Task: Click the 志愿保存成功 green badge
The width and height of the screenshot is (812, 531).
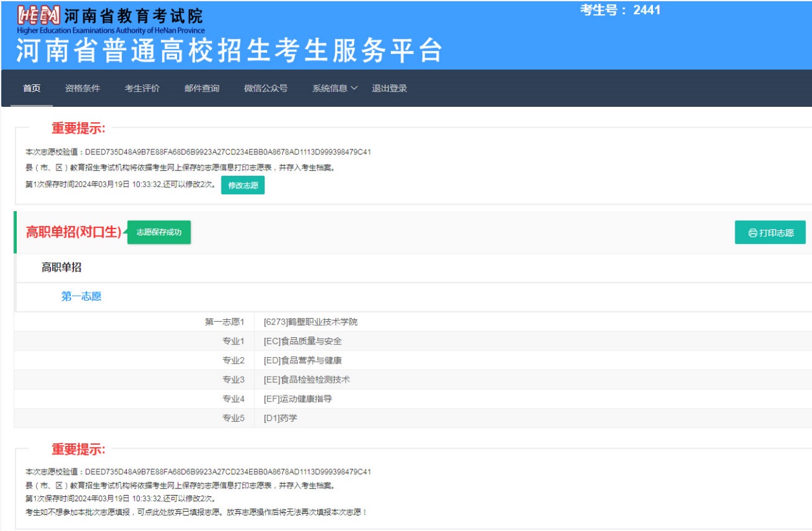Action: click(x=159, y=232)
